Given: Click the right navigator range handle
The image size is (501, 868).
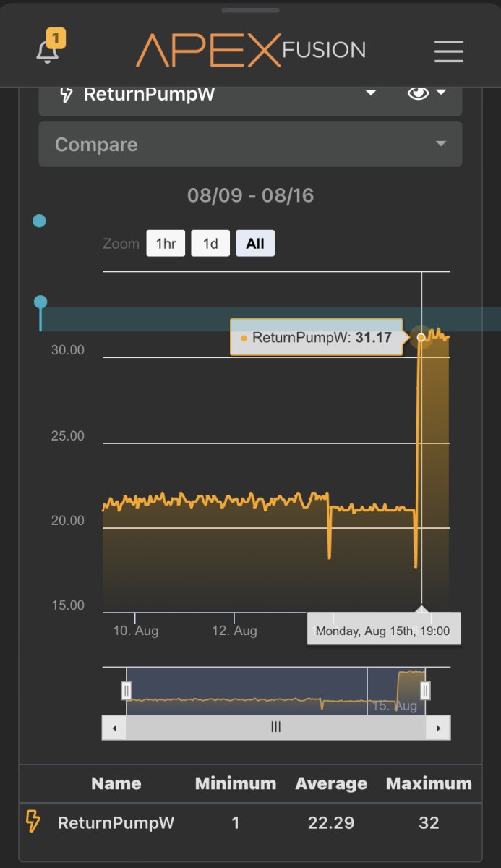Looking at the screenshot, I should [x=425, y=691].
